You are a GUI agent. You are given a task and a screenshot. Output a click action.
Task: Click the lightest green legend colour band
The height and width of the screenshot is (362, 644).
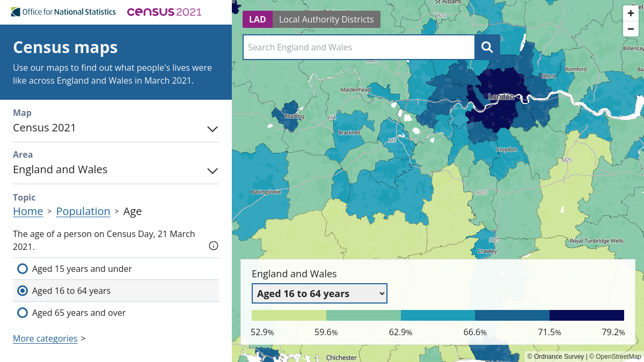289,315
